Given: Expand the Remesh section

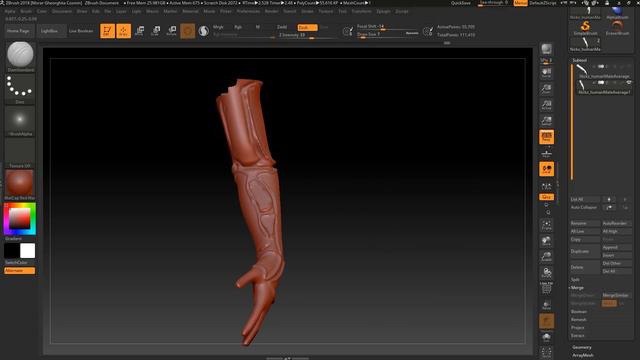Looking at the screenshot, I should click(x=578, y=320).
